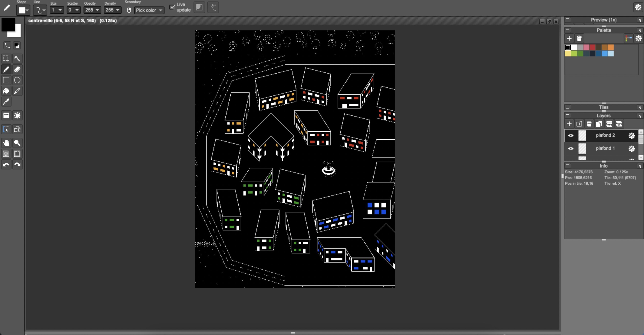Open the Scatter value dropdown

tap(73, 10)
